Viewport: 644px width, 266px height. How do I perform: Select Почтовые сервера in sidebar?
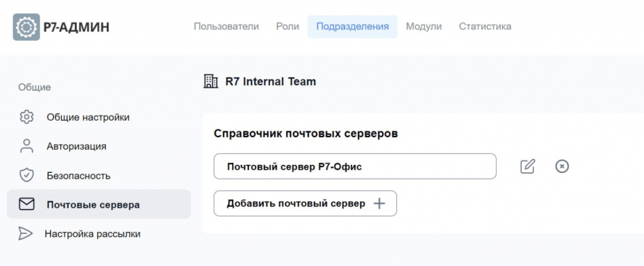coord(99,204)
